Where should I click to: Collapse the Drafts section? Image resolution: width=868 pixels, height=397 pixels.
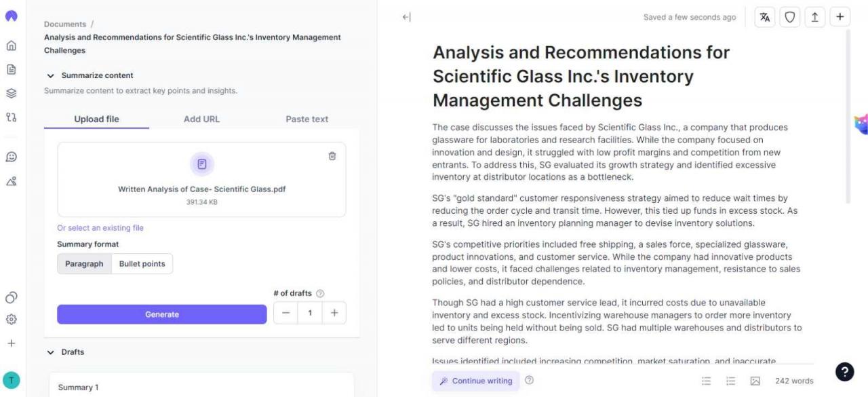51,352
